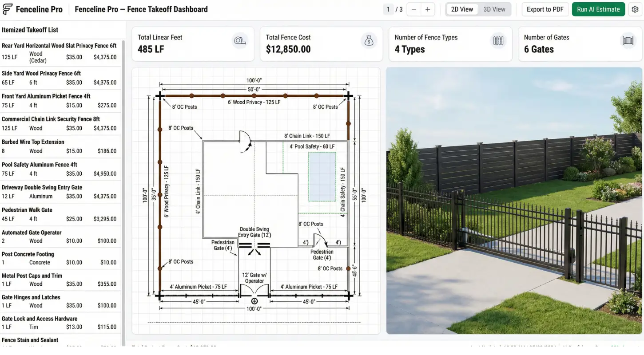644x355 pixels.
Task: Click the Fenceline Pro logo icon
Action: 7,8
